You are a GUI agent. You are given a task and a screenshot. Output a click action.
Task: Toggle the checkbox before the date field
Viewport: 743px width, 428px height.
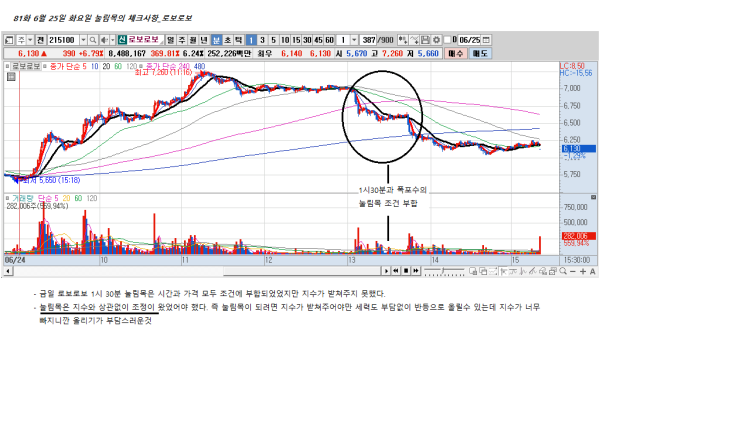(x=447, y=40)
